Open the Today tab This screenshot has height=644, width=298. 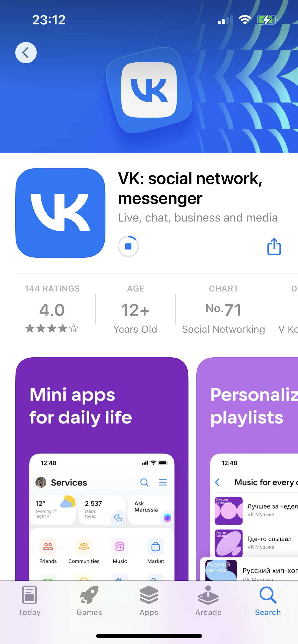coord(30,601)
